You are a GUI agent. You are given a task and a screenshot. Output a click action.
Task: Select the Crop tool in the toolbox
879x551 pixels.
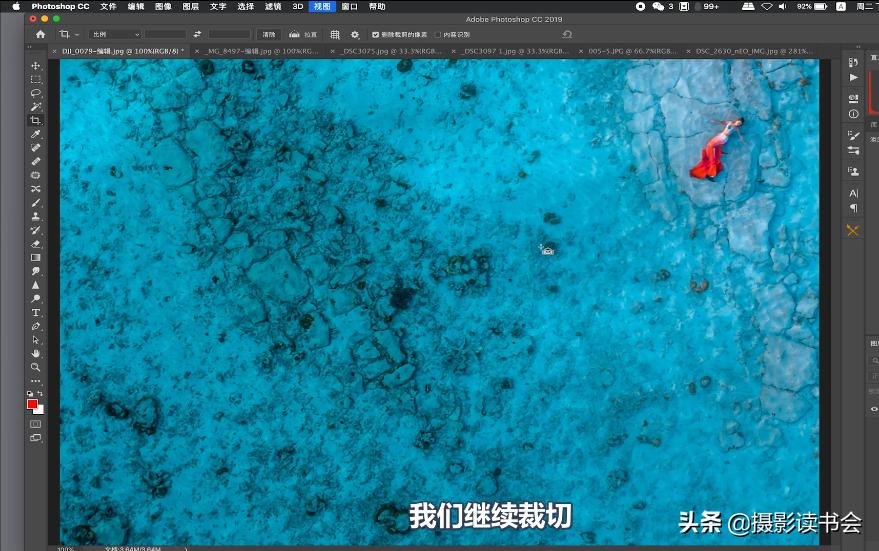(x=36, y=121)
